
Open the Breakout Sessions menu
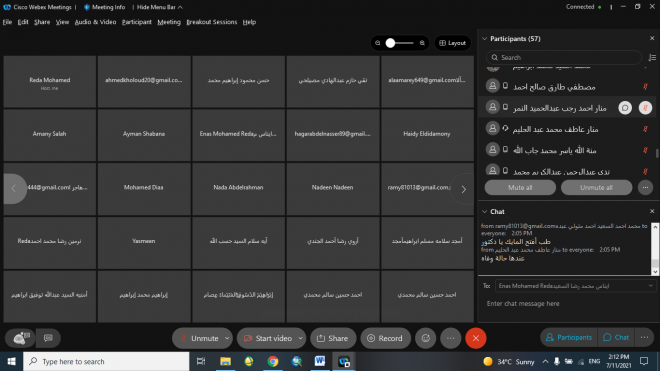[211, 22]
